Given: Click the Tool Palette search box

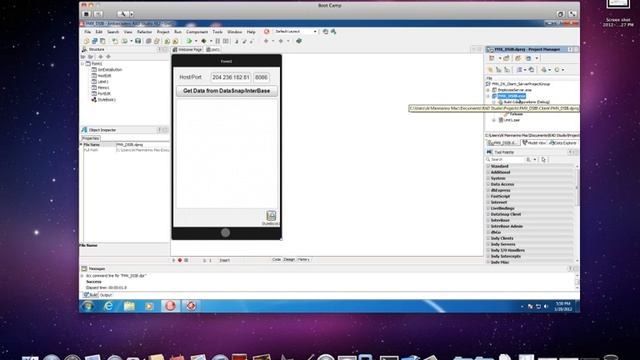Looking at the screenshot, I should 504,160.
